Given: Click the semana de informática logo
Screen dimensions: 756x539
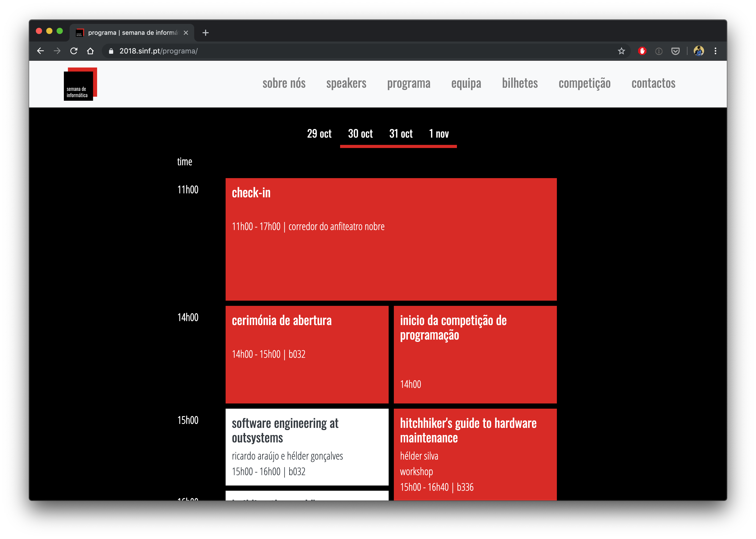Looking at the screenshot, I should coord(80,84).
